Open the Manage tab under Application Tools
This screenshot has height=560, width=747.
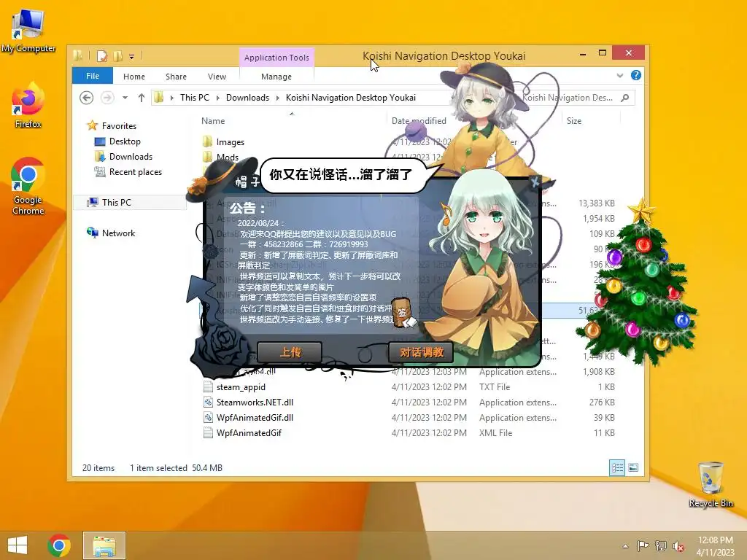tap(276, 77)
